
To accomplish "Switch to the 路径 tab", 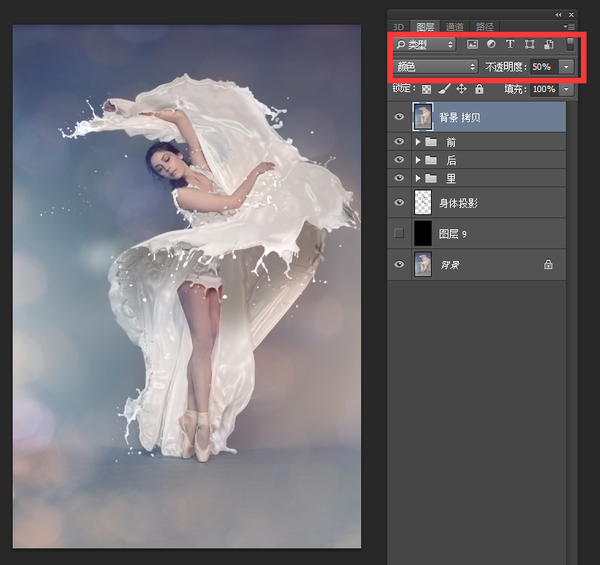I will 485,26.
